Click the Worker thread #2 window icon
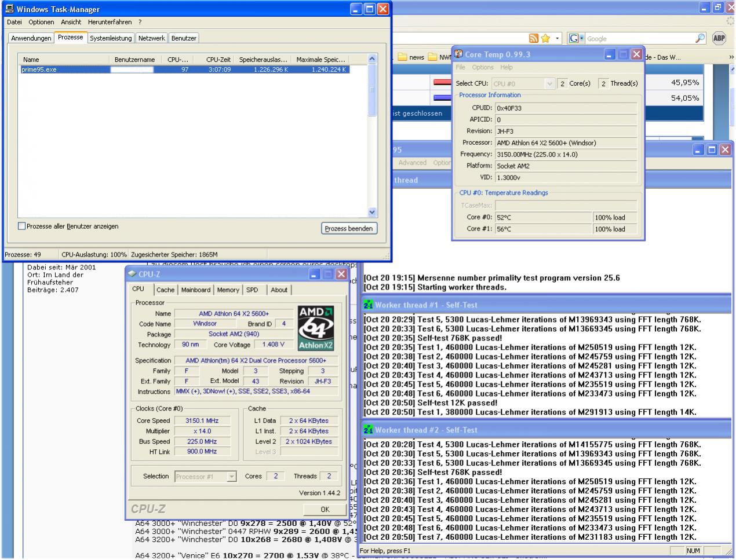Image resolution: width=736 pixels, height=560 pixels. click(x=368, y=430)
